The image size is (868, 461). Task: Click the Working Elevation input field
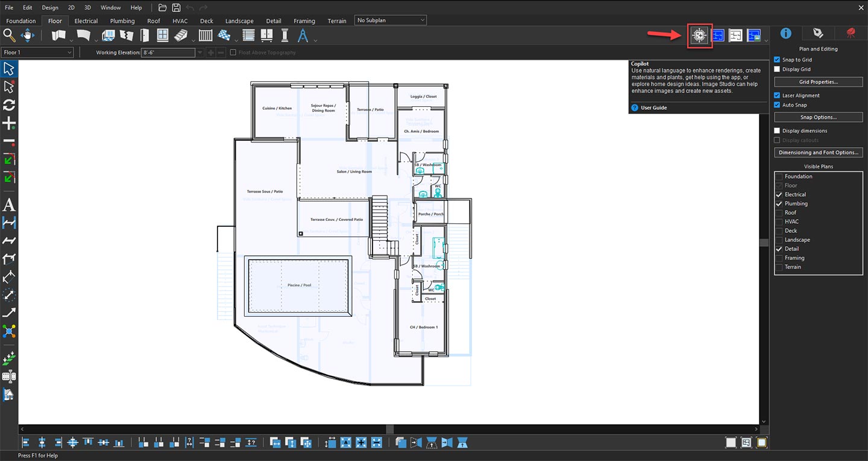tap(168, 52)
